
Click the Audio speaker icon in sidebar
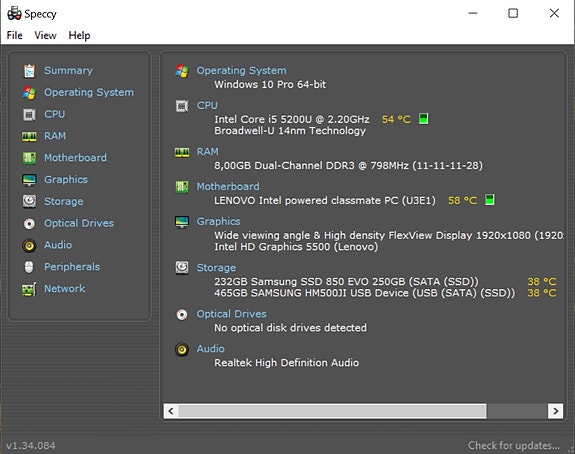[x=29, y=245]
